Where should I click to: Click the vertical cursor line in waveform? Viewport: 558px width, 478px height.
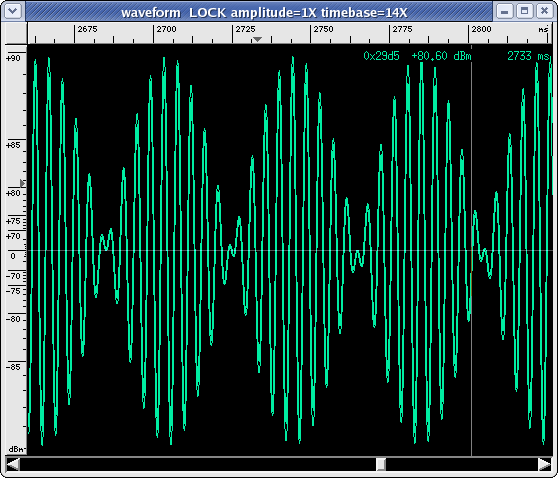point(472,249)
